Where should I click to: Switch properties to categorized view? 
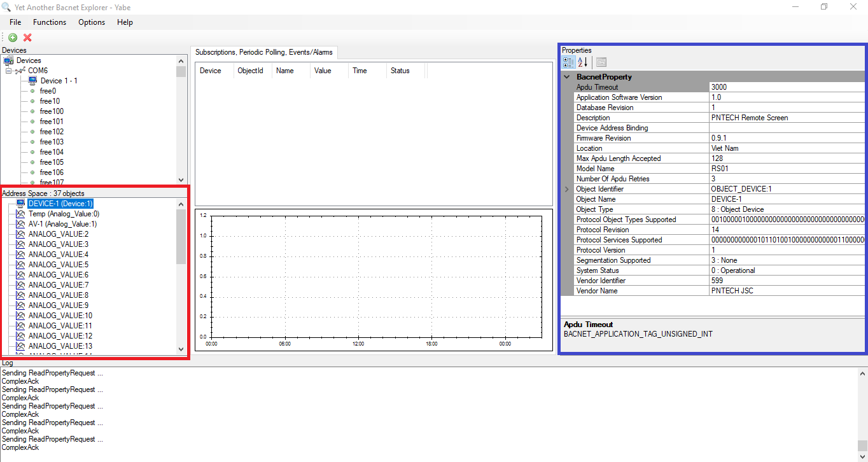point(568,62)
